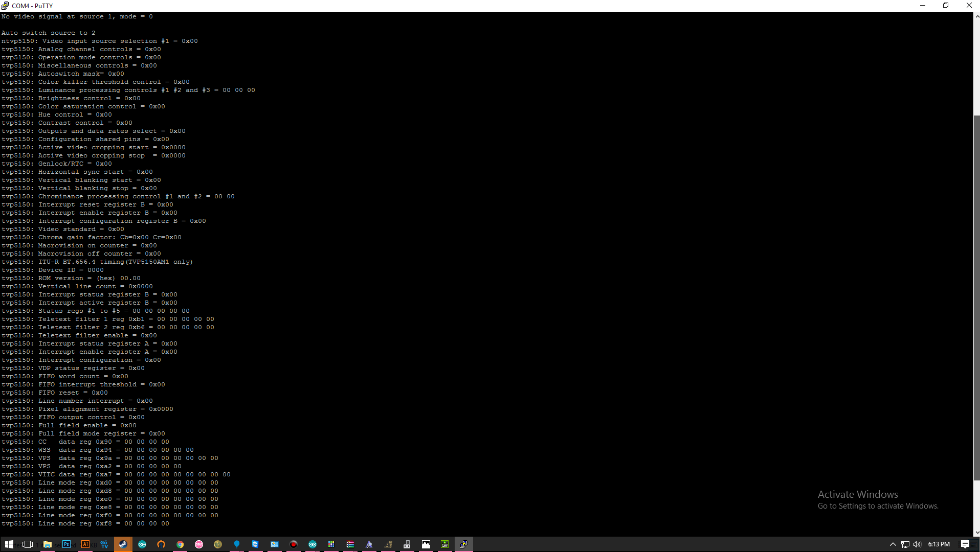Open the first Arduino IDE taskbar icon
The width and height of the screenshot is (980, 552).
142,544
